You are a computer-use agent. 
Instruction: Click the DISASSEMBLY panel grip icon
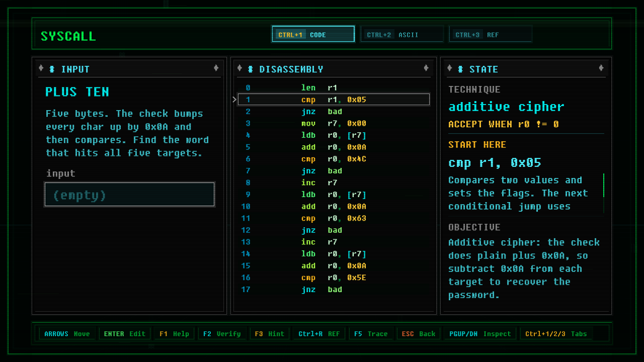tap(250, 69)
